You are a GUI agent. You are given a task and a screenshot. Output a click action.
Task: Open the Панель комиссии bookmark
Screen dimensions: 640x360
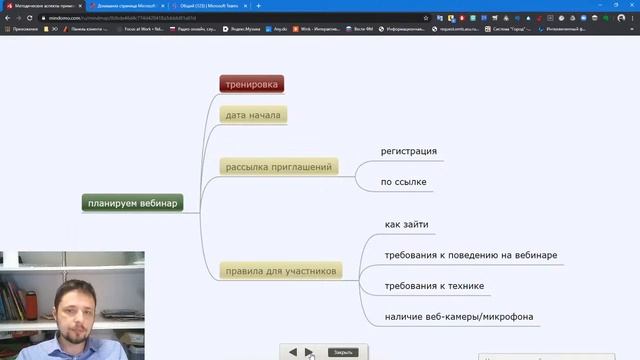click(86, 29)
